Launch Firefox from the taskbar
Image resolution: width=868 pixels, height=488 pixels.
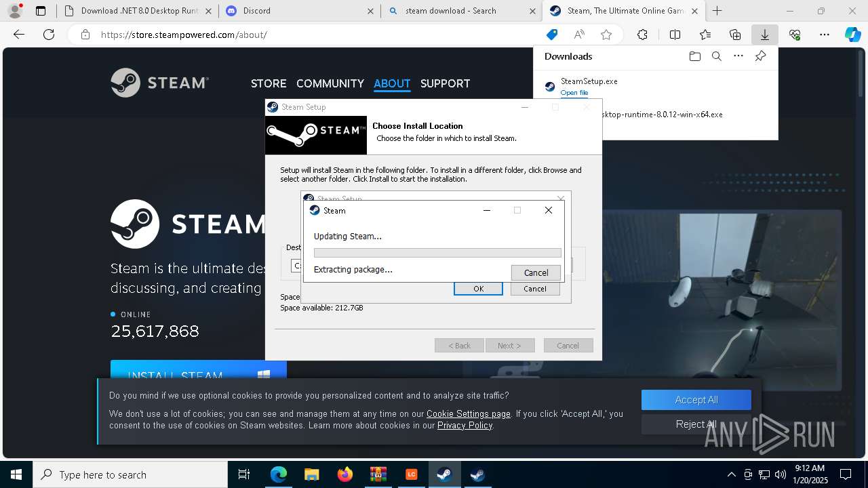(x=344, y=474)
